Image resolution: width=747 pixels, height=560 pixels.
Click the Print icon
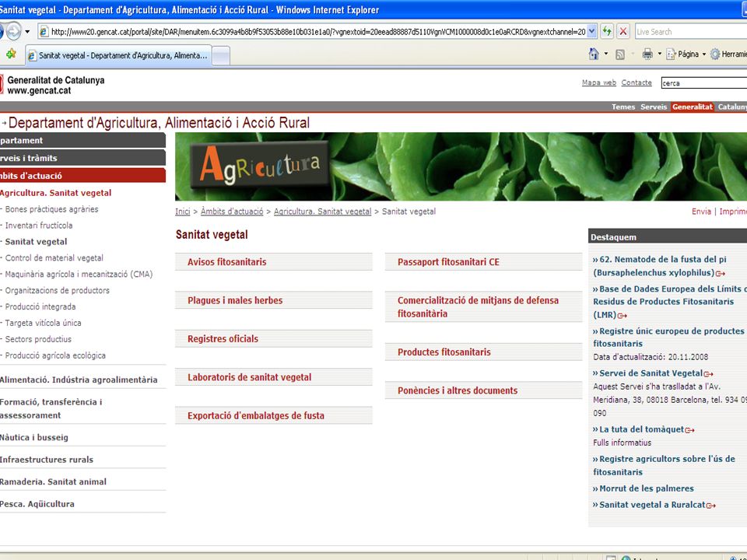647,54
